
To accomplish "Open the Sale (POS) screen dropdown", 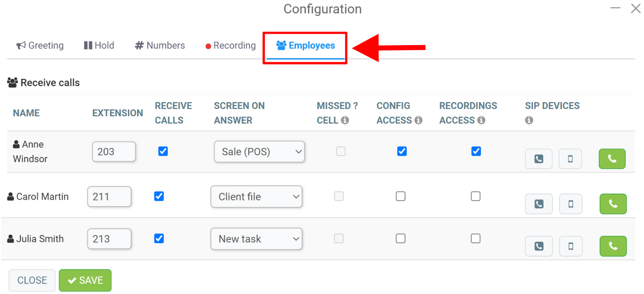I will tap(259, 152).
